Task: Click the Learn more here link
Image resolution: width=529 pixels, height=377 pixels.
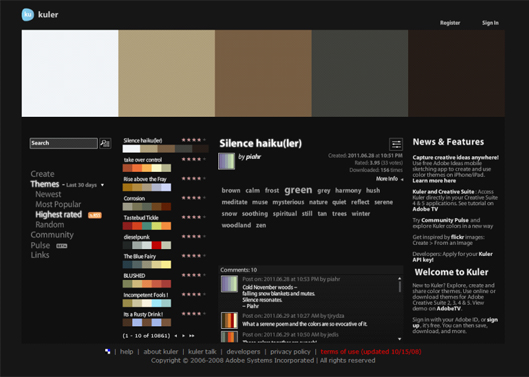Action: 434,181
